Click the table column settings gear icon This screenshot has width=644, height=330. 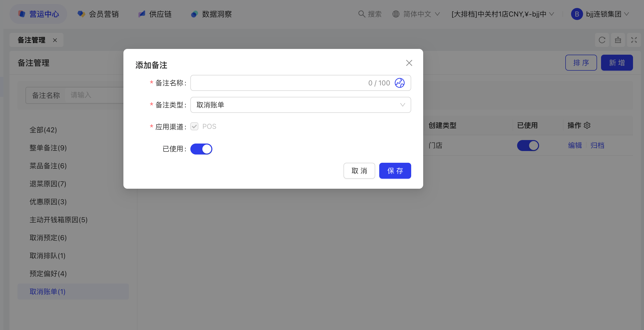587,125
